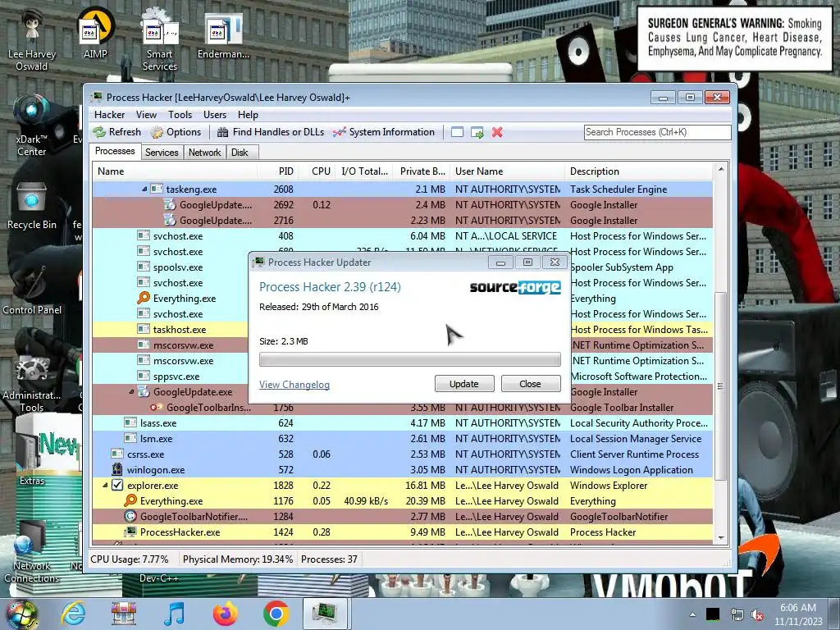
Task: Open the Users menu
Action: click(x=215, y=115)
